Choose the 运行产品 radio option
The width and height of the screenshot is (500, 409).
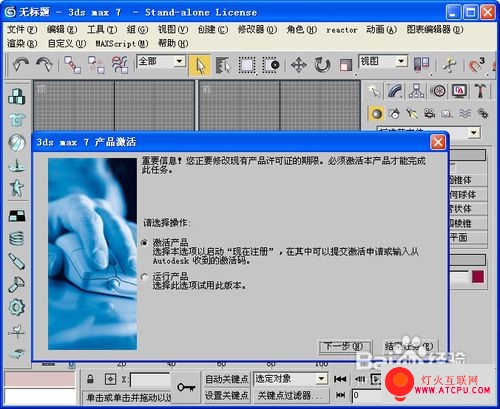pyautogui.click(x=144, y=277)
